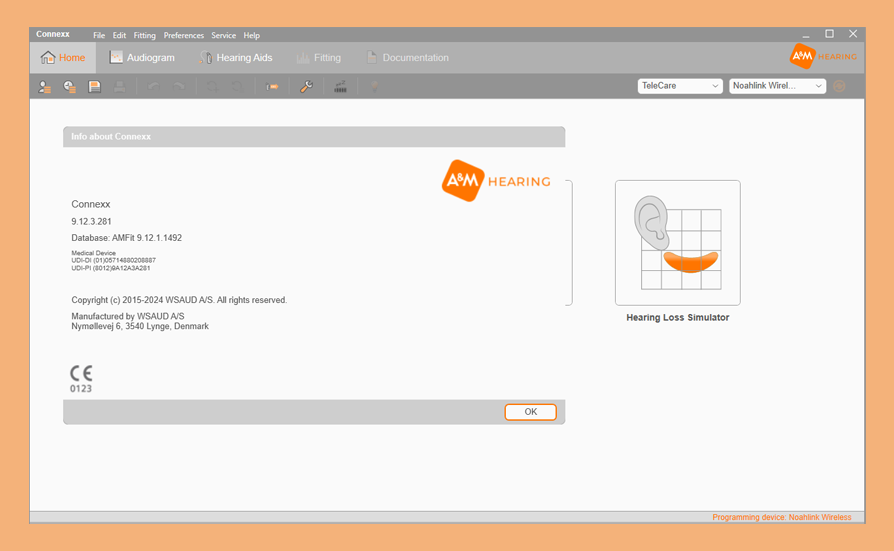Viewport: 894px width, 551px height.
Task: Open the wrench service tool
Action: [306, 87]
